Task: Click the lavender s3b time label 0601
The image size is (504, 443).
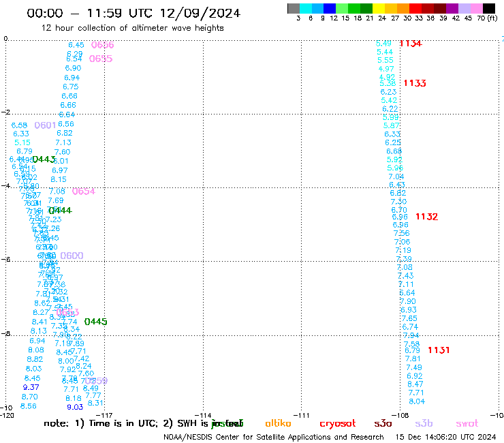Action: [x=46, y=125]
